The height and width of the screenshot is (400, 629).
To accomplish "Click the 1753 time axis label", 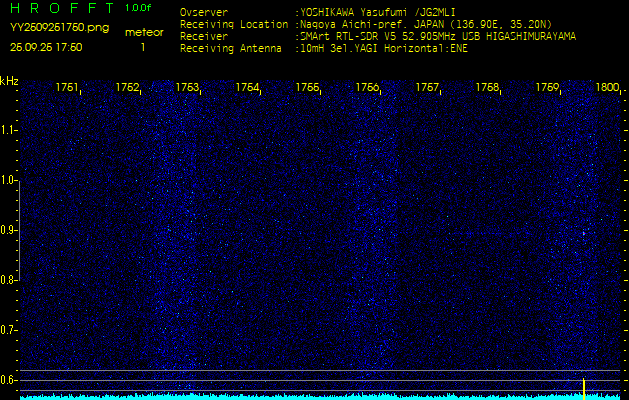I will tap(187, 87).
